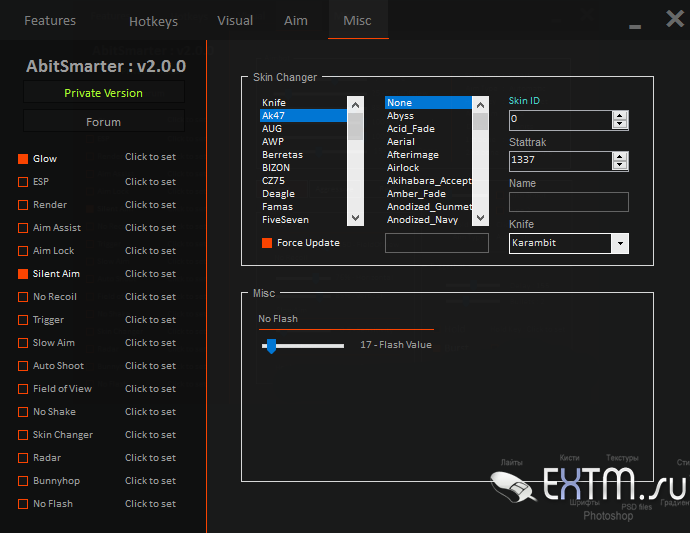Open the Visual tab
The height and width of the screenshot is (533, 690).
235,20
